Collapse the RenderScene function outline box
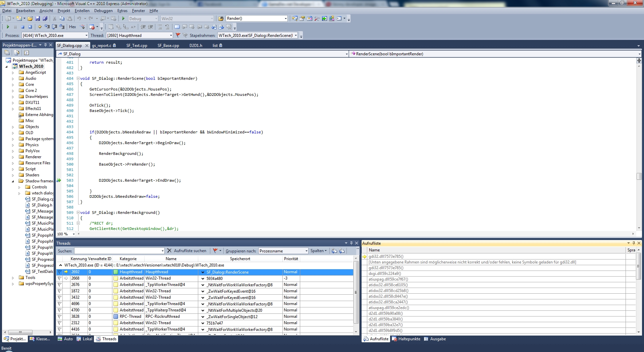644x352 pixels. pyautogui.click(x=78, y=78)
